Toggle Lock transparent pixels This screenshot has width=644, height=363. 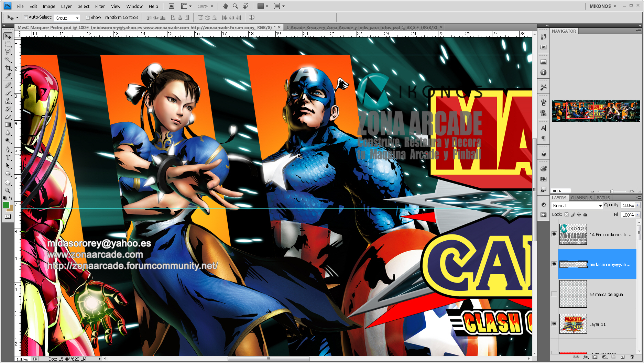[x=566, y=214]
